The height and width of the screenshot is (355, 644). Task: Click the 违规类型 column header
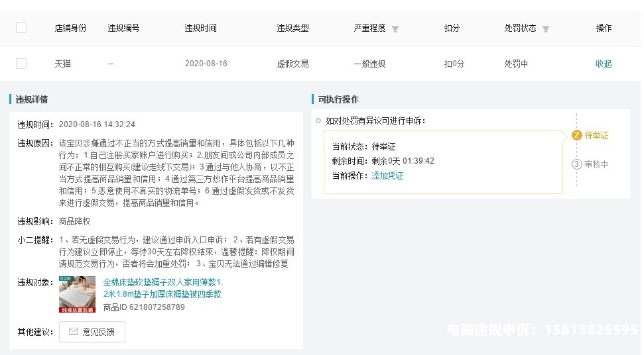point(292,28)
